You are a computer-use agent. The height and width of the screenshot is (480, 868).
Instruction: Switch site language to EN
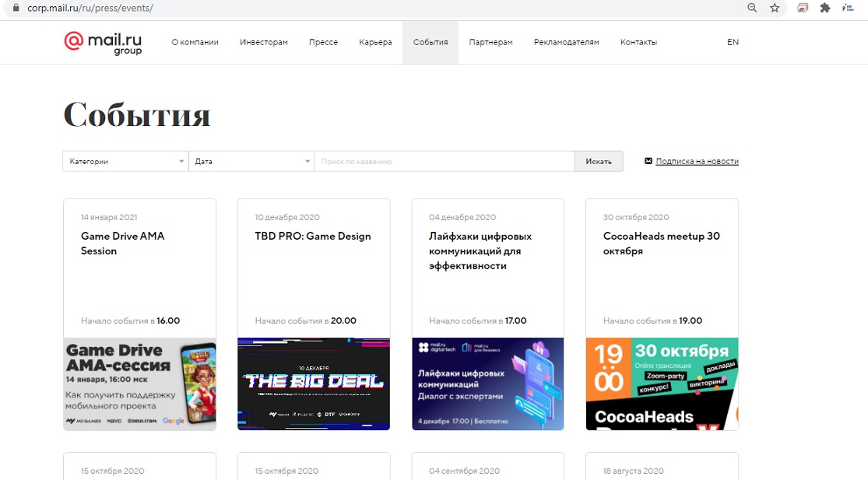pos(733,42)
